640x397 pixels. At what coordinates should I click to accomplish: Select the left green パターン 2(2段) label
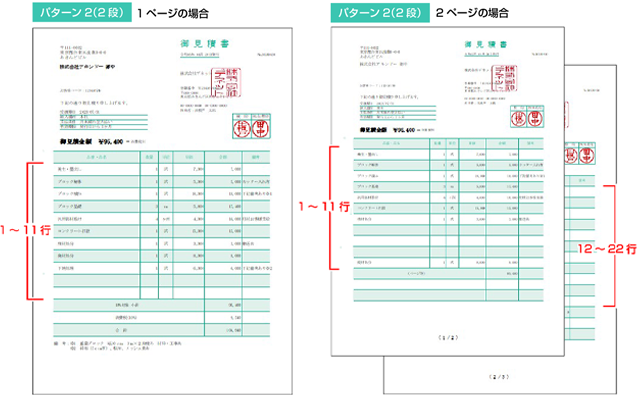(x=82, y=12)
